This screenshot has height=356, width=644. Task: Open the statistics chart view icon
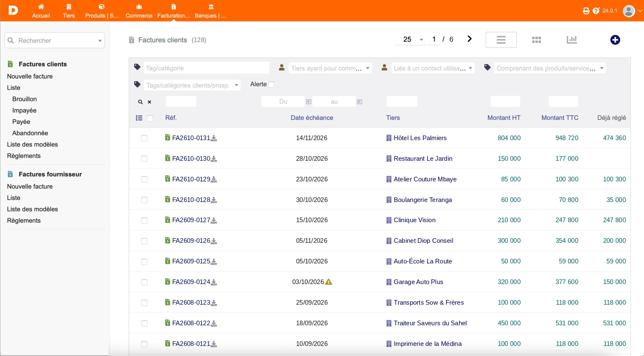pos(572,40)
